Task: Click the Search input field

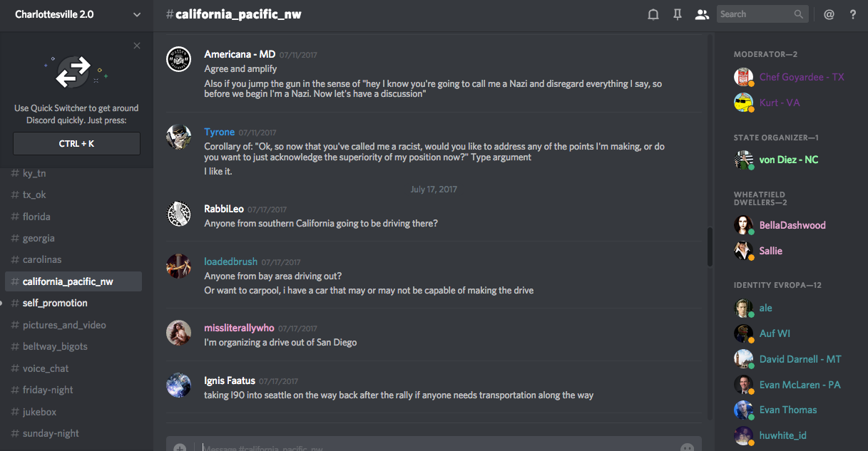Action: click(x=755, y=14)
